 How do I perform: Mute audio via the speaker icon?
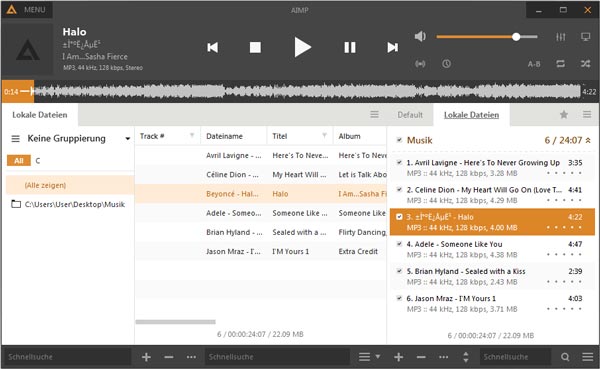[x=420, y=37]
